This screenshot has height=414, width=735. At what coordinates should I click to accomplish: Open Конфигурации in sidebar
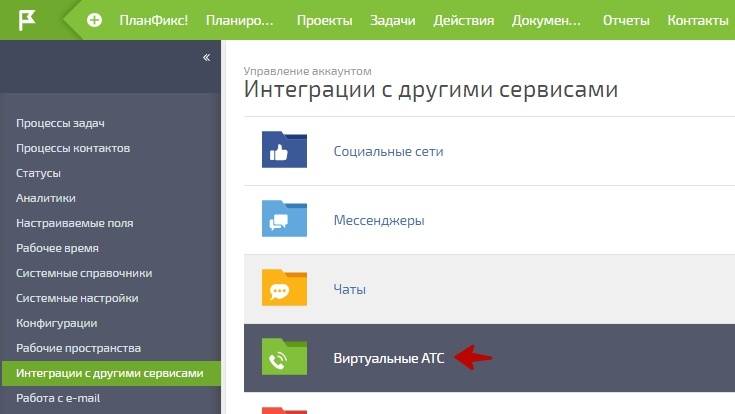click(56, 323)
